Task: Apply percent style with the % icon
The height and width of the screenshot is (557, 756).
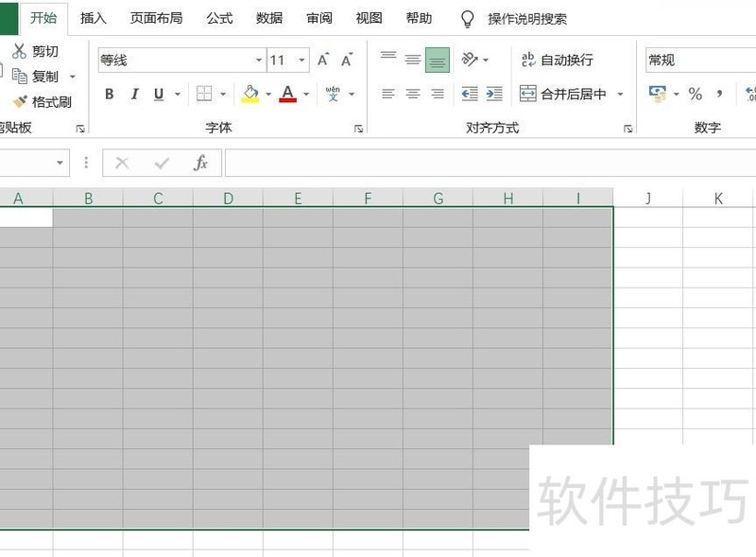Action: coord(696,94)
